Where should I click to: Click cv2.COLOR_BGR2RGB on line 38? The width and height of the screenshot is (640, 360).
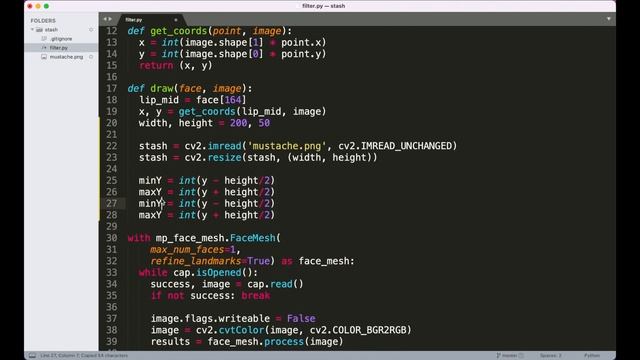click(x=358, y=330)
